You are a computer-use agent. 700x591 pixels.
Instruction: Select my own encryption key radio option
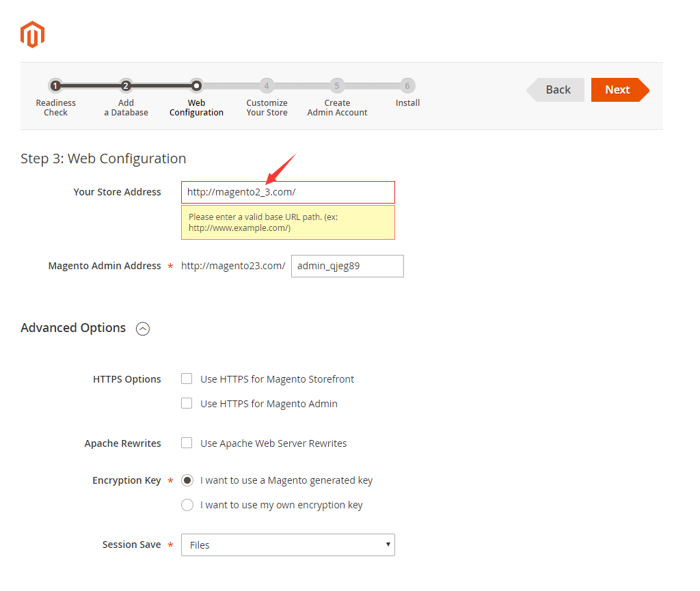[187, 505]
